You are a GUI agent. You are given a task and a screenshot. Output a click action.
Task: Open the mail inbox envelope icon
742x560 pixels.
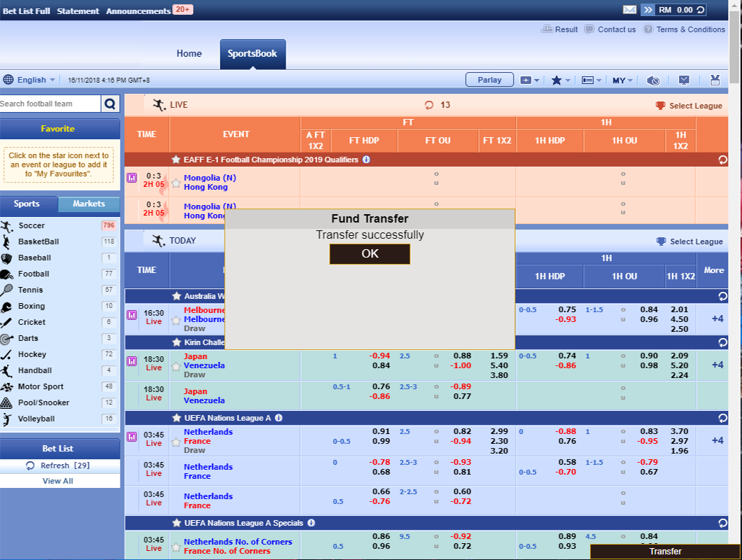coord(629,10)
